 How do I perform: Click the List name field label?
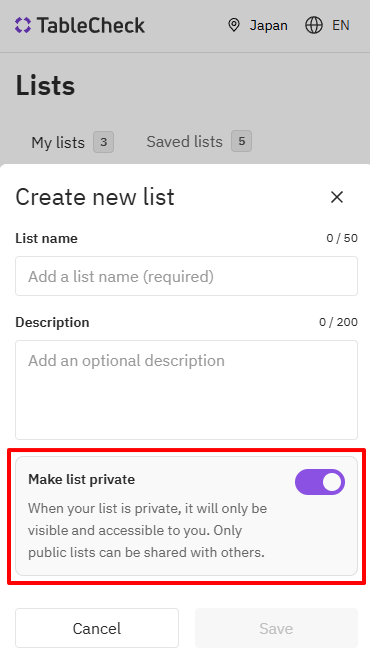tap(46, 238)
